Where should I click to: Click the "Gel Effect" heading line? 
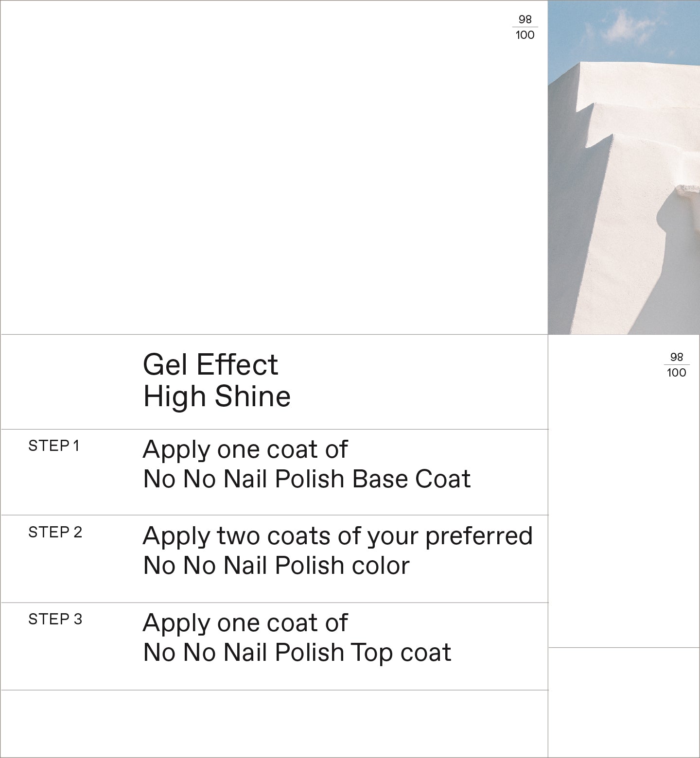pyautogui.click(x=210, y=364)
